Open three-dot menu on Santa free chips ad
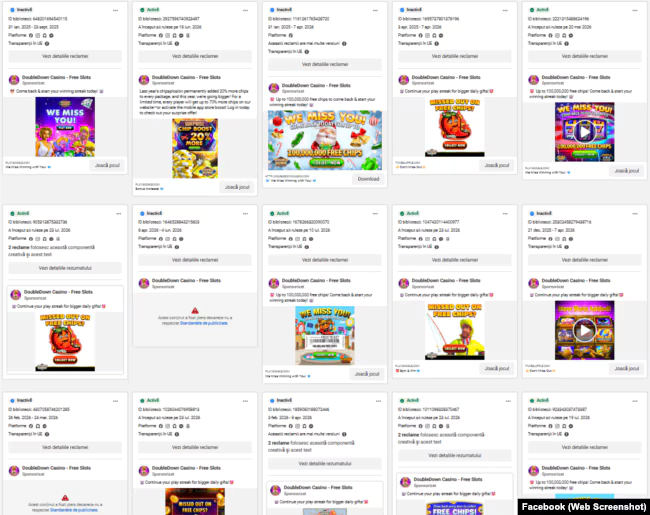The image size is (650, 515). 375,10
